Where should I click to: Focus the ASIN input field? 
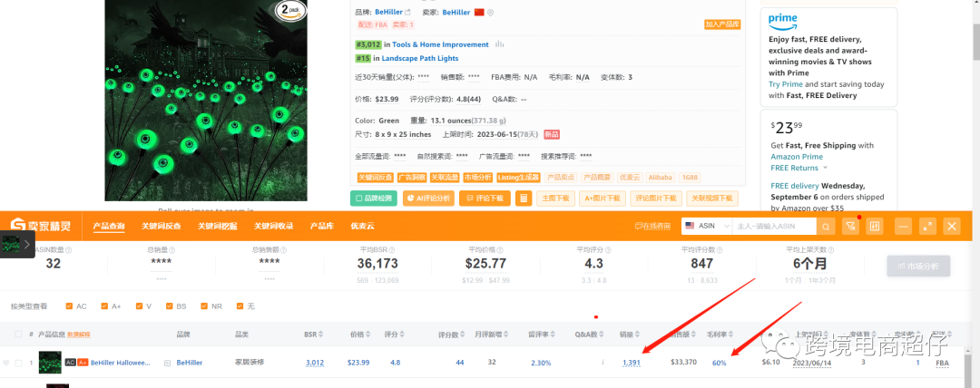tap(774, 226)
